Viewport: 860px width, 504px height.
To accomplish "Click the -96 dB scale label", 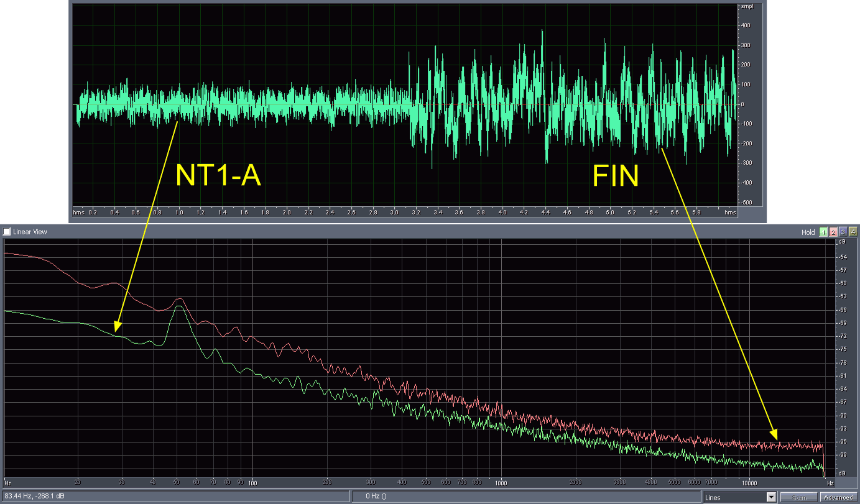I will click(842, 442).
